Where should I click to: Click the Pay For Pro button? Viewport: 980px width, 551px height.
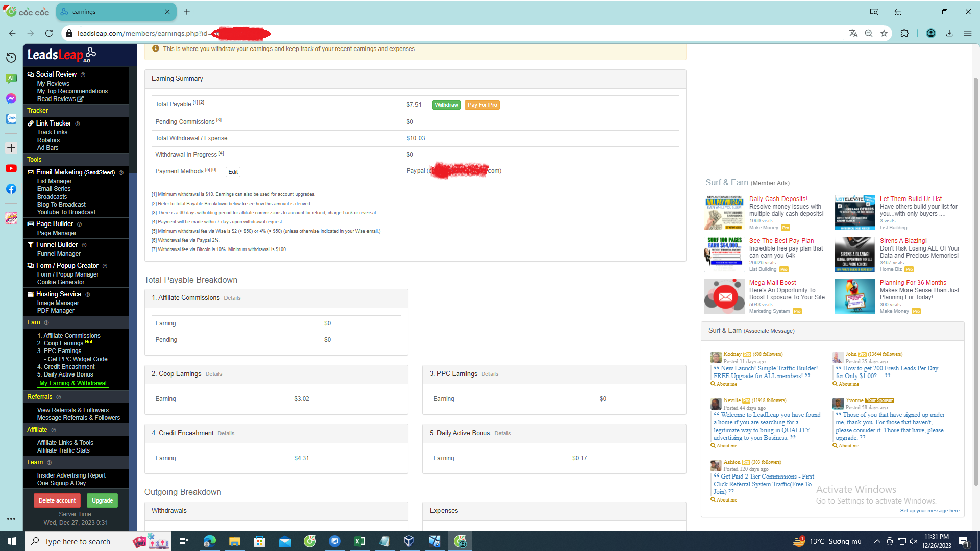pyautogui.click(x=482, y=105)
